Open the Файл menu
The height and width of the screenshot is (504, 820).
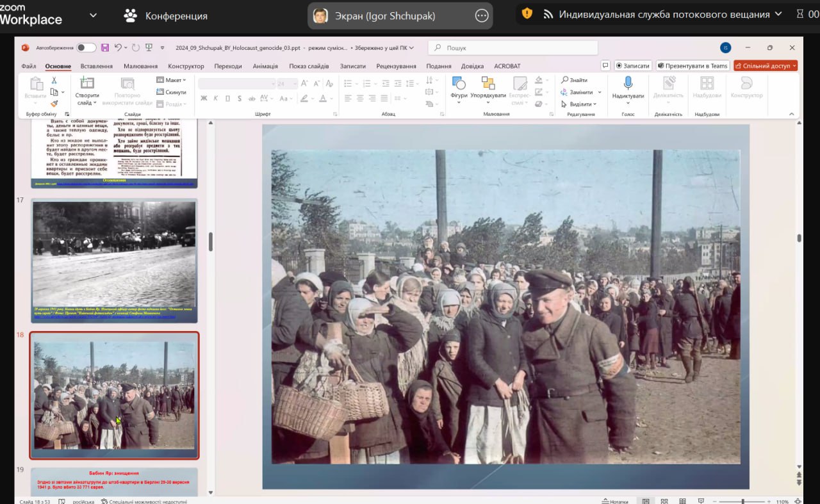(28, 66)
